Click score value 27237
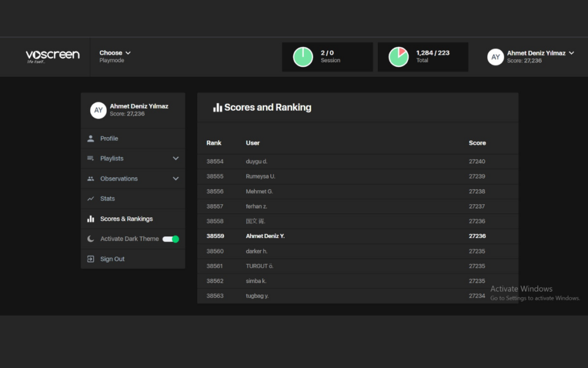This screenshot has width=588, height=368. pos(477,206)
